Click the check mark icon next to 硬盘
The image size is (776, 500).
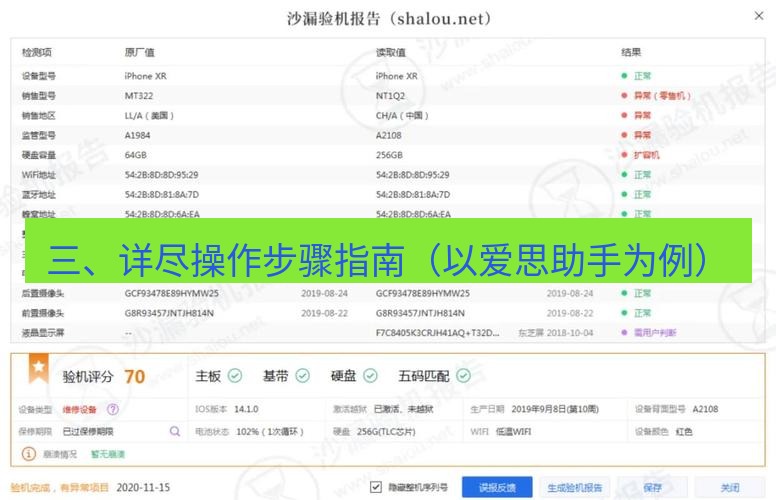click(x=370, y=376)
